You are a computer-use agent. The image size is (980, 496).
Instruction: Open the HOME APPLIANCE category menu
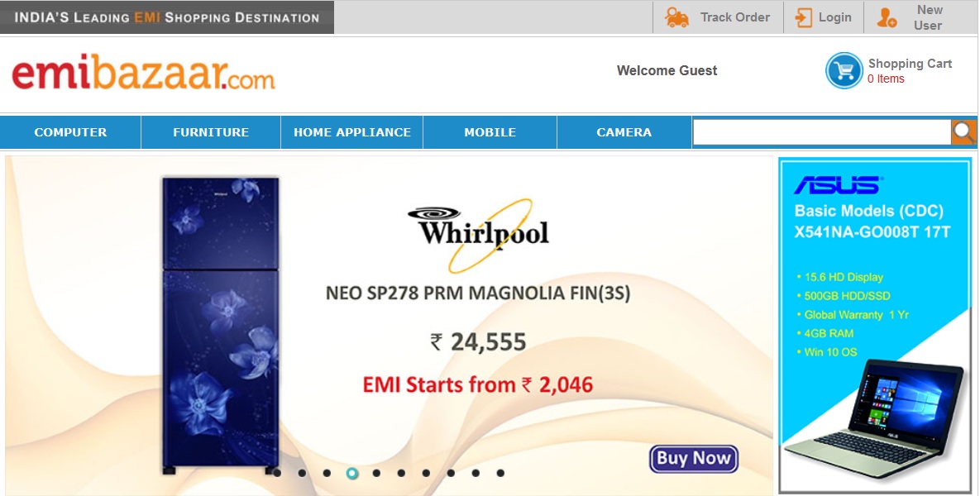click(x=351, y=131)
